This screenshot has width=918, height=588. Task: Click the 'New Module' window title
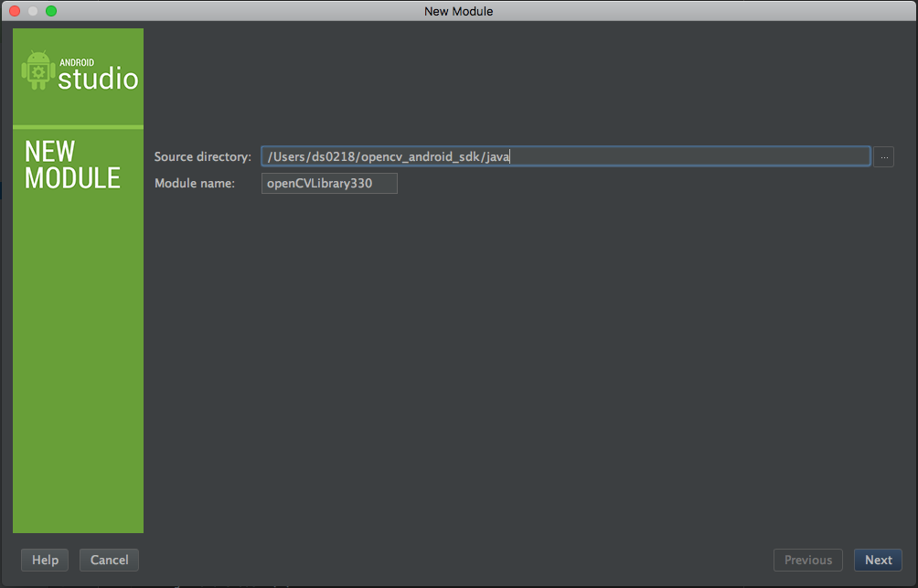tap(458, 11)
